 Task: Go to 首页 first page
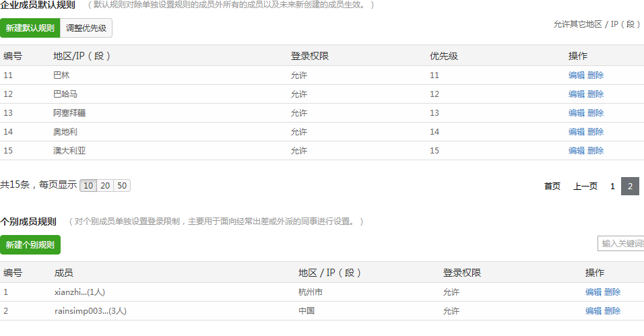[552, 187]
